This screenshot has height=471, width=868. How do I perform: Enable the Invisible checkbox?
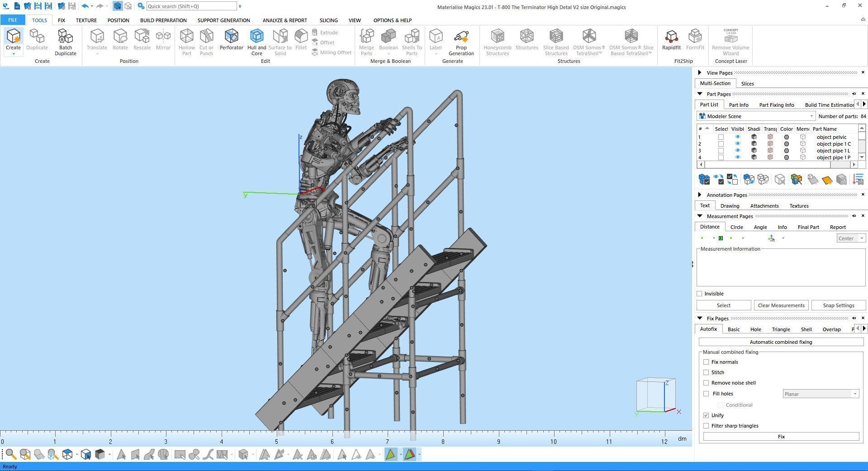coord(700,294)
